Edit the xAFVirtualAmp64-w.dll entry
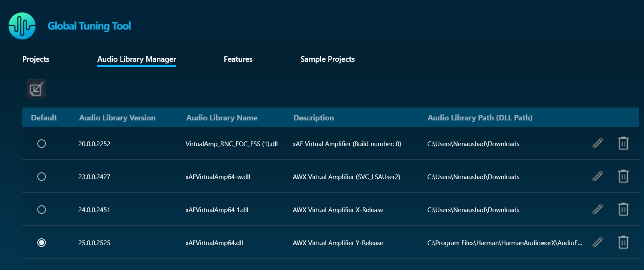The height and width of the screenshot is (270, 644). coord(597,177)
